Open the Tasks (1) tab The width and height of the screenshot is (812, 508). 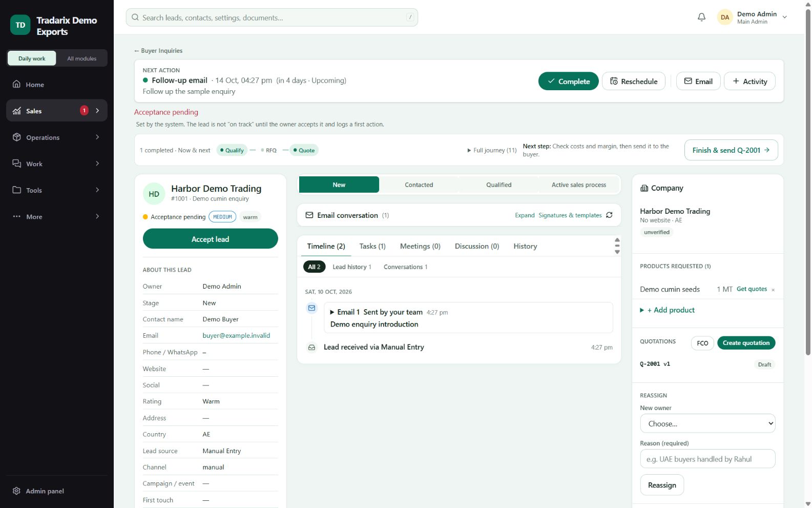[x=372, y=246]
